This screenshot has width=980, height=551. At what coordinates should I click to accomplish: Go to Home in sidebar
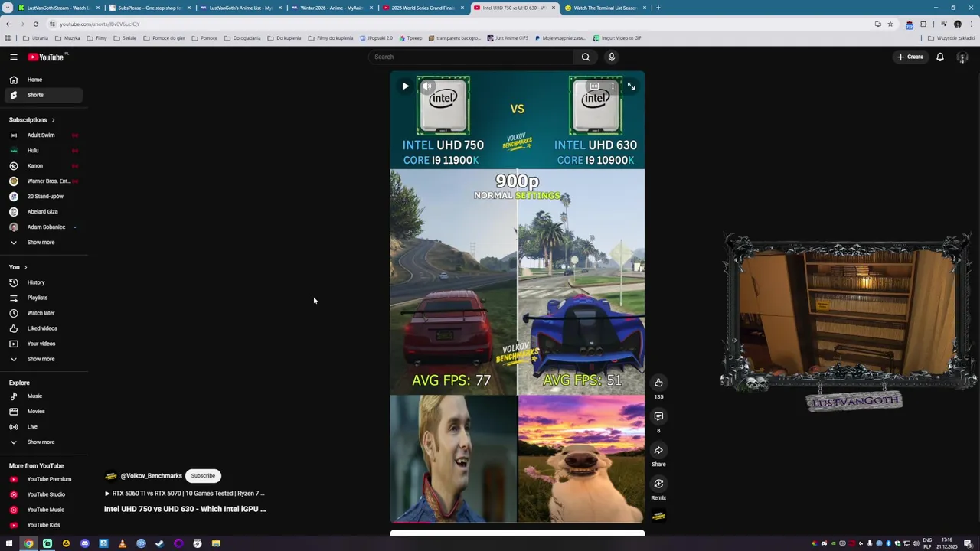coord(43,80)
